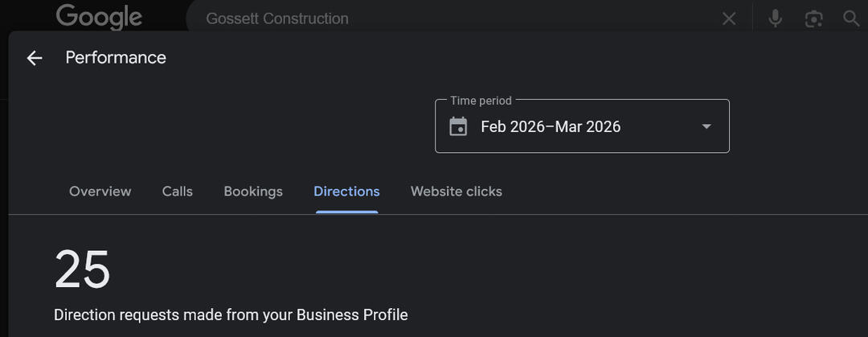The width and height of the screenshot is (868, 337).
Task: Click the Direction requests description text
Action: 231,314
